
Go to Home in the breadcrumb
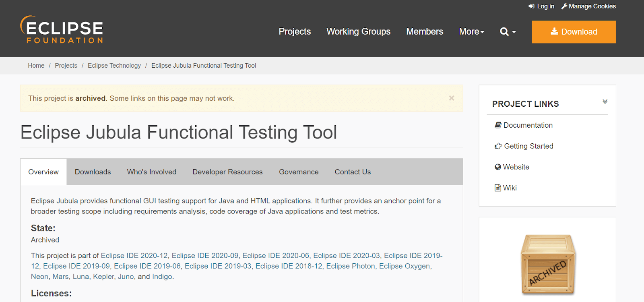[36, 66]
